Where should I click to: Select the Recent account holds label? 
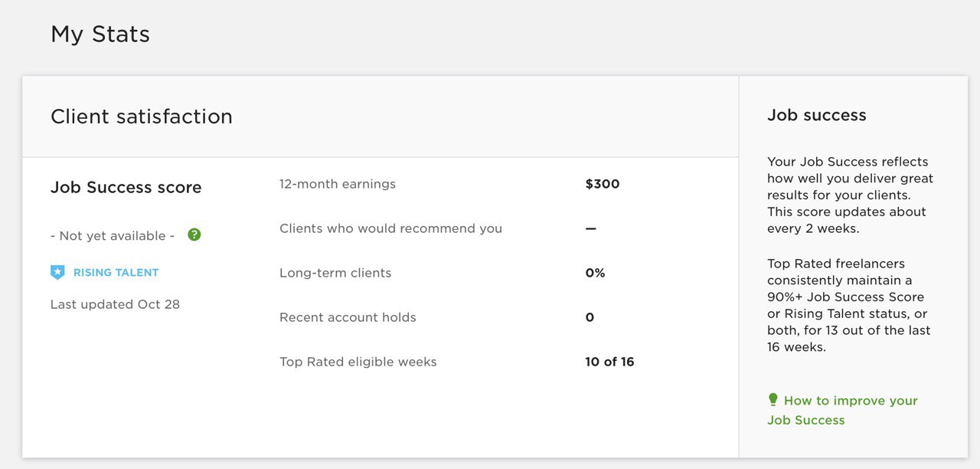[348, 317]
